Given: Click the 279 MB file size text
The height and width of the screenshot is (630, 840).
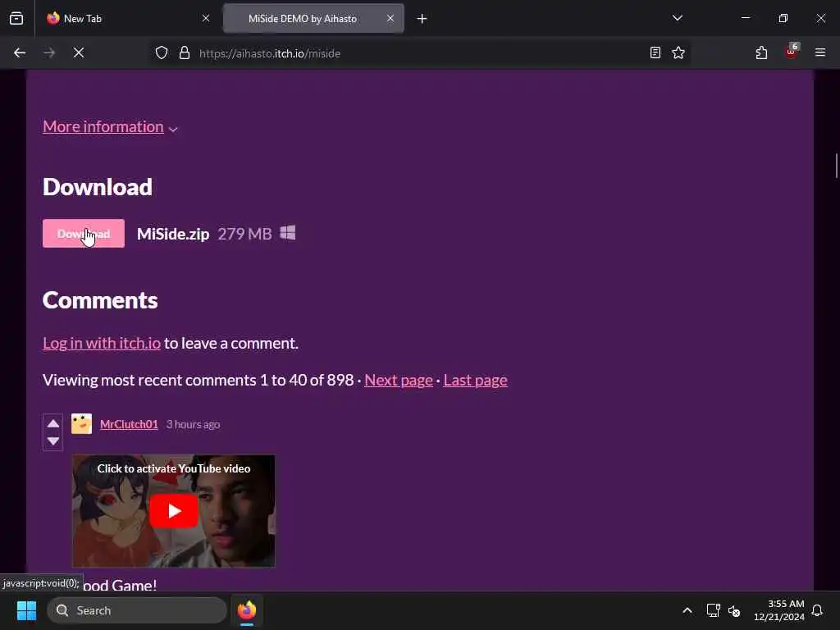Looking at the screenshot, I should 244,234.
